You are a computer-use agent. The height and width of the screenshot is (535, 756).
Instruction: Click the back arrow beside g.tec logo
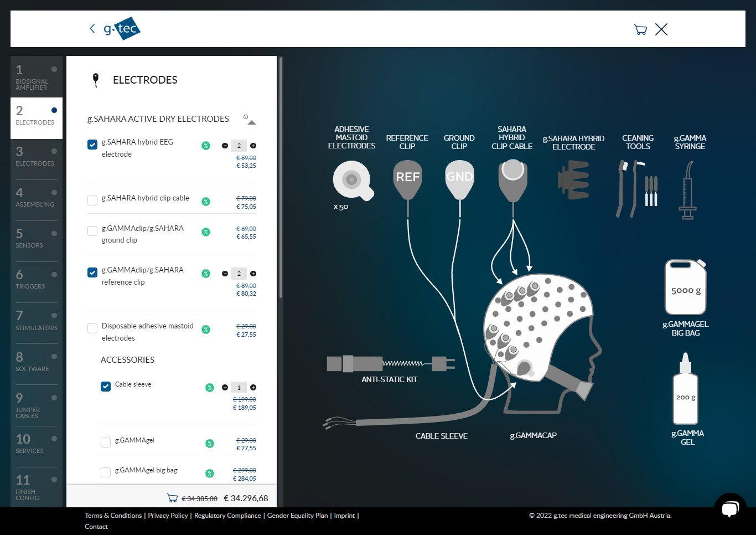point(92,29)
